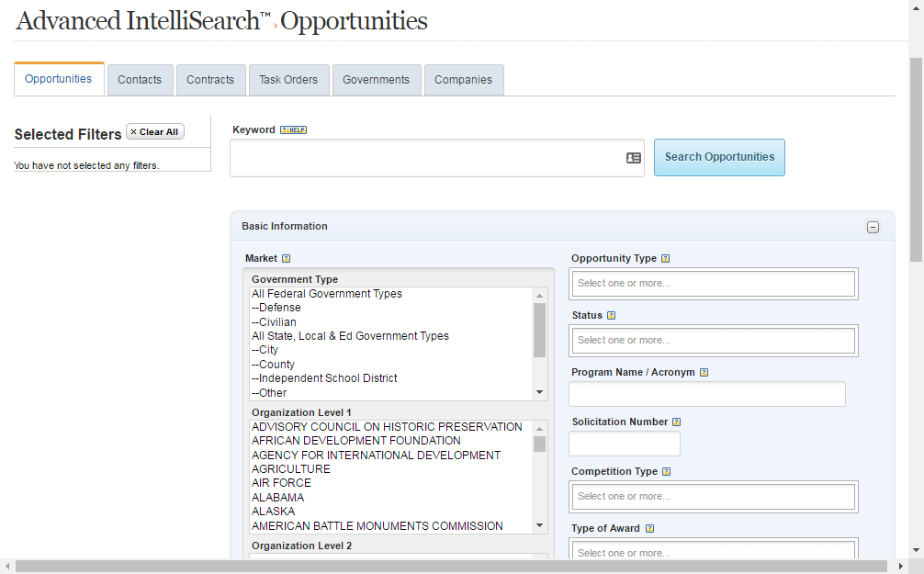Click the contact card icon inside the Keyword field

[633, 158]
